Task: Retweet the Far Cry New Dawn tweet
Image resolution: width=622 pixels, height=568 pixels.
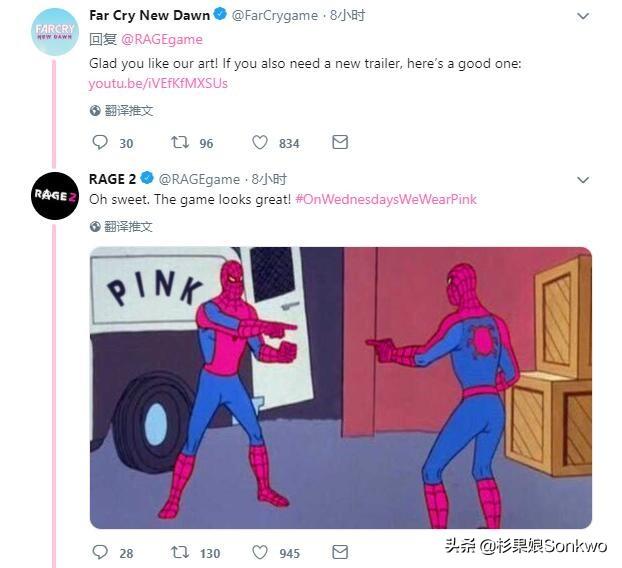Action: point(180,142)
